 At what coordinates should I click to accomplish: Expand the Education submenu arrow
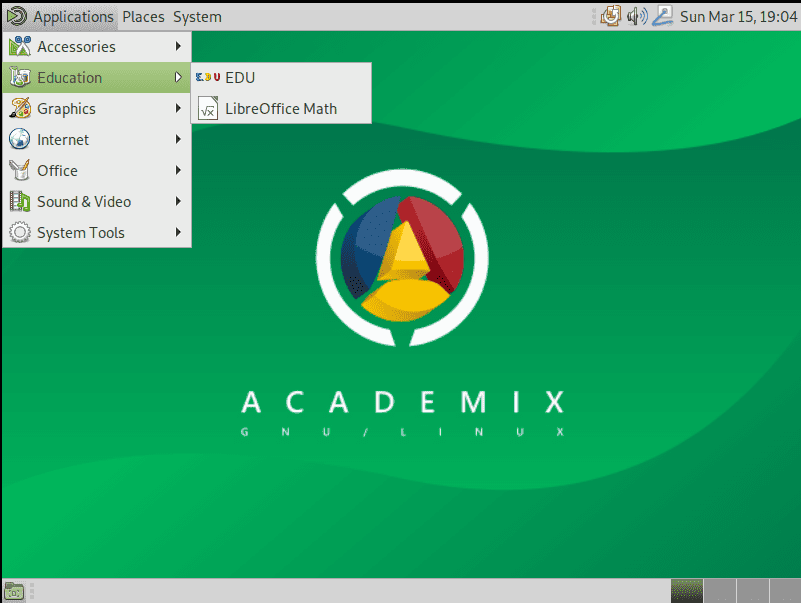178,77
